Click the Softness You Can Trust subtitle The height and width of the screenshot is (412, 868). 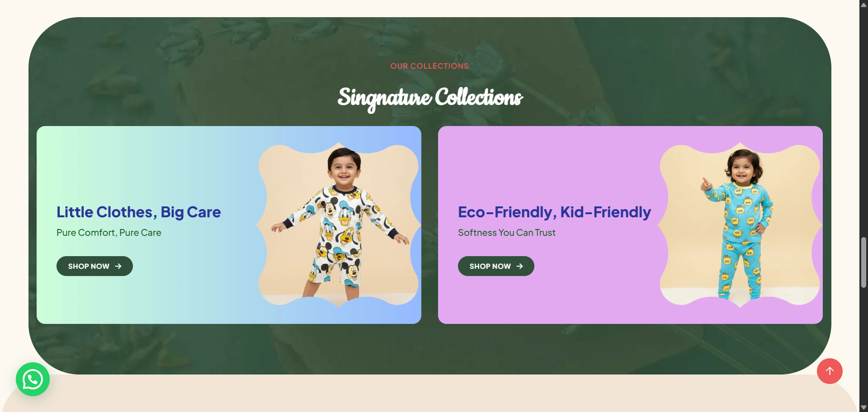point(507,233)
